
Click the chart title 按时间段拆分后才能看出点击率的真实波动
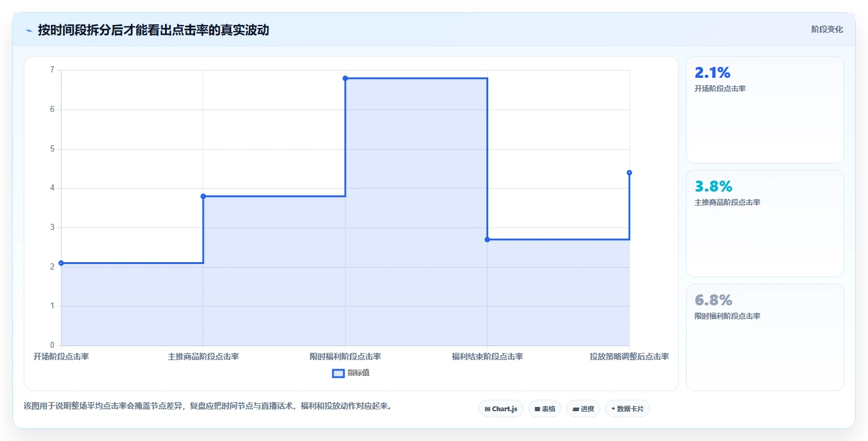pyautogui.click(x=153, y=30)
